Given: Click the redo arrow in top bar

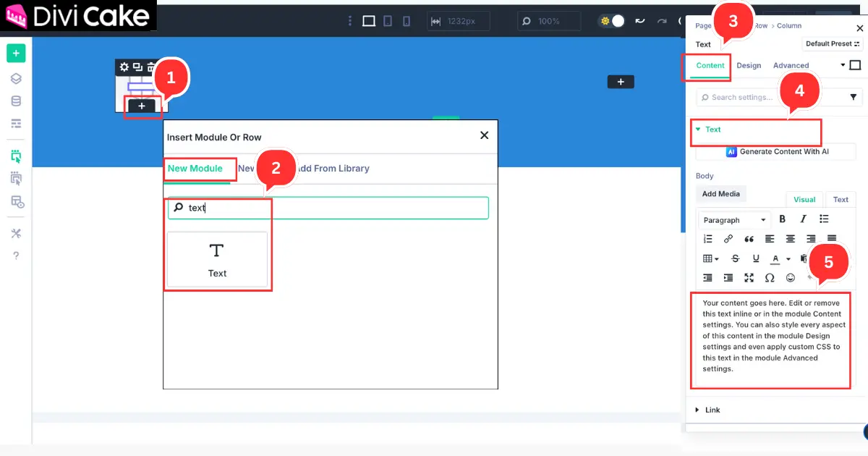Looking at the screenshot, I should (x=661, y=21).
